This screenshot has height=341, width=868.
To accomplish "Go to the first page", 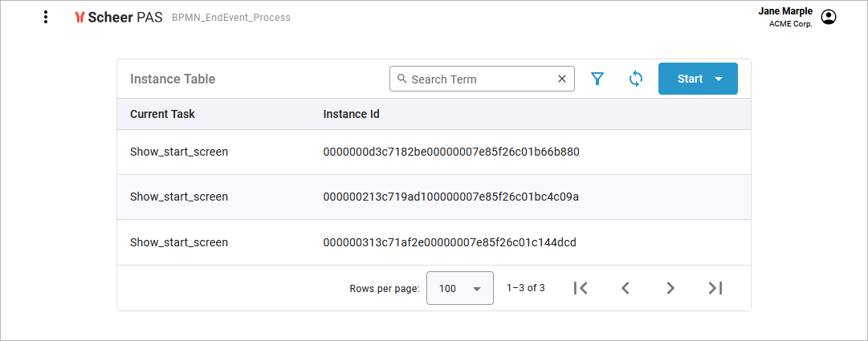I will pyautogui.click(x=581, y=288).
